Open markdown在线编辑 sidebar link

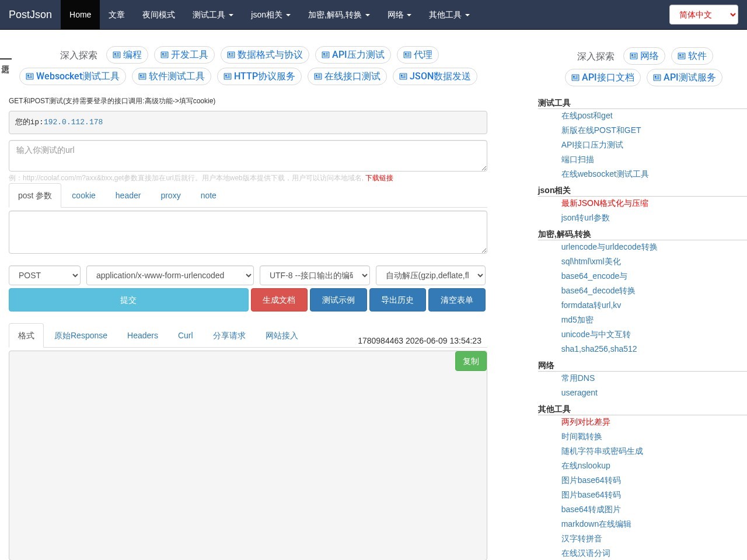click(596, 524)
